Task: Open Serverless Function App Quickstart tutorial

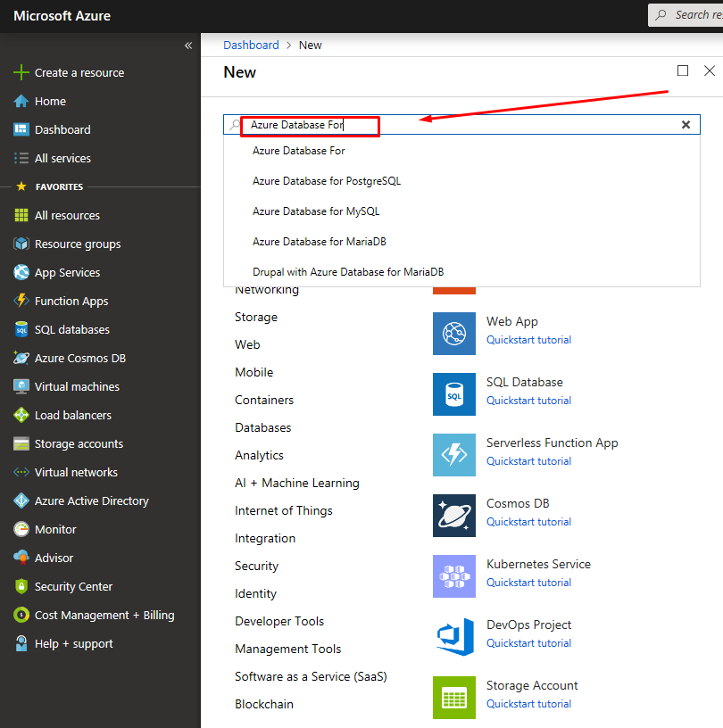Action: coord(528,461)
